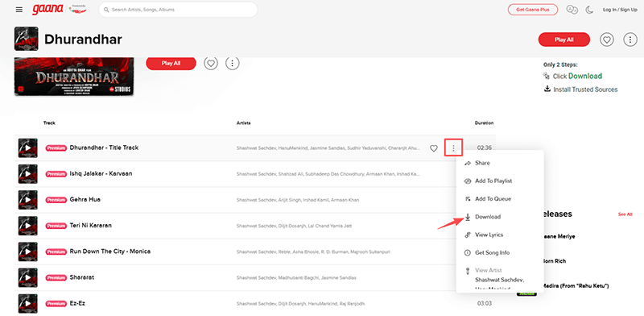Click the Track column header
This screenshot has height=316, width=644.
(x=49, y=123)
